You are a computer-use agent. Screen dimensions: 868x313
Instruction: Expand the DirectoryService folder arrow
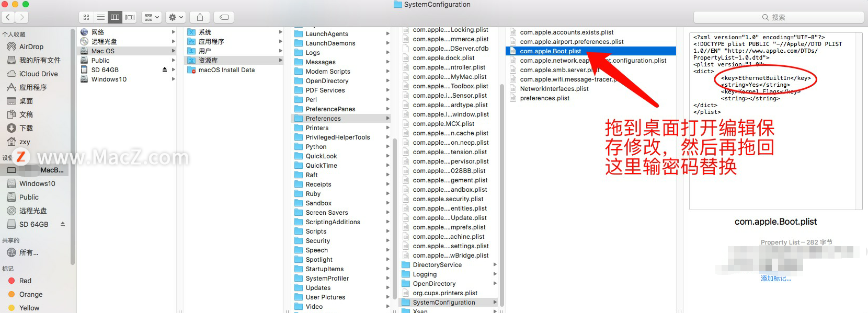pyautogui.click(x=495, y=264)
